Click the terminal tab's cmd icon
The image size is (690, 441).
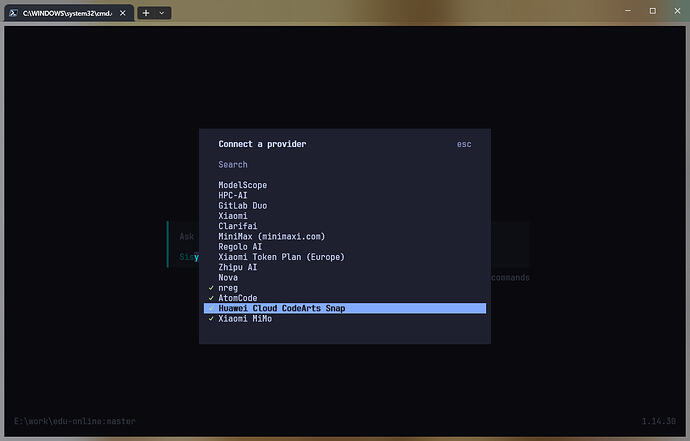[x=14, y=13]
